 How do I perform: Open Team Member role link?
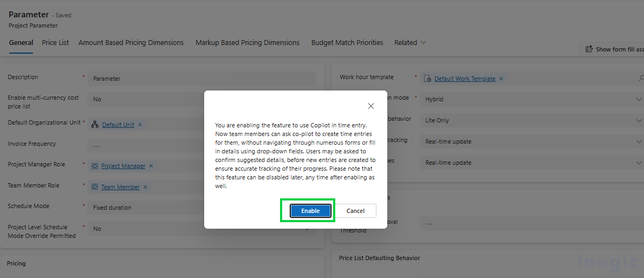pyautogui.click(x=120, y=187)
